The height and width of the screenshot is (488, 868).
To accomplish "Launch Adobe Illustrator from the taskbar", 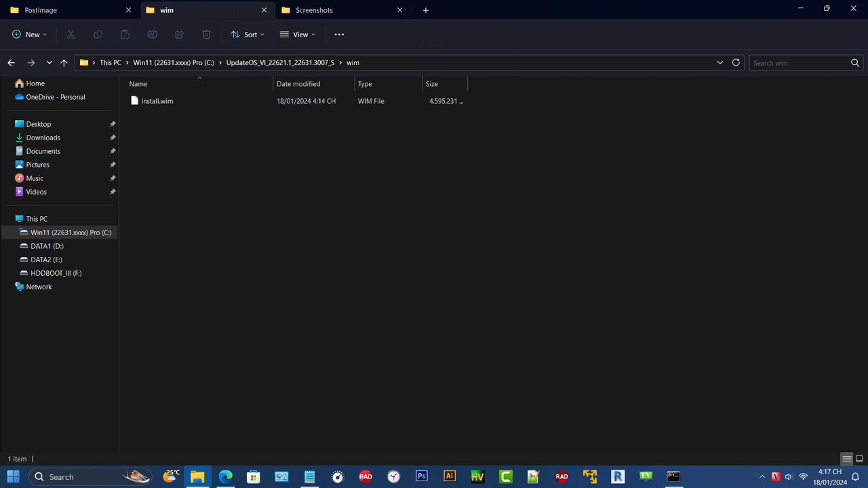I will (449, 476).
